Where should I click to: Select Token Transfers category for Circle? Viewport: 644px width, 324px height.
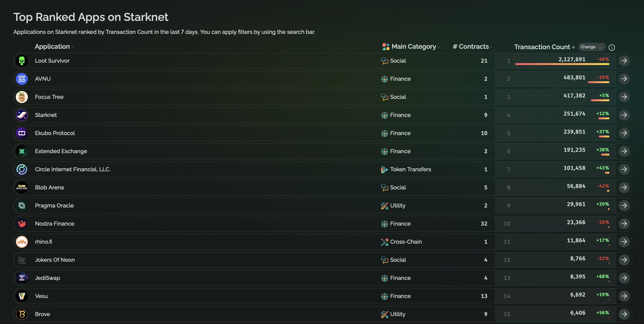(410, 169)
